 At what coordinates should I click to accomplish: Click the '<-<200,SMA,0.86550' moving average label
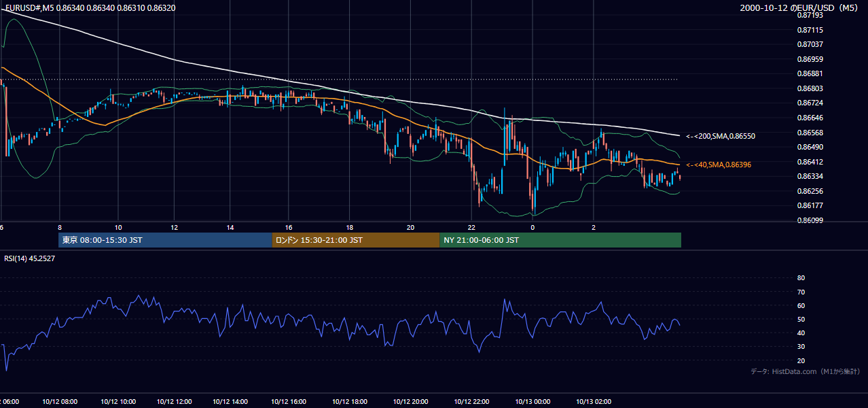click(x=720, y=136)
